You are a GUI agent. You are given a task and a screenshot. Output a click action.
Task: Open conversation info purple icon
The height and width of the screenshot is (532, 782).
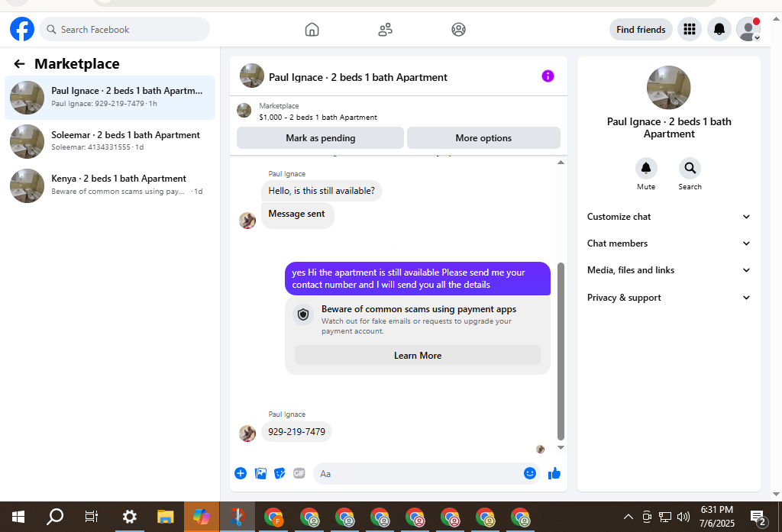tap(548, 76)
